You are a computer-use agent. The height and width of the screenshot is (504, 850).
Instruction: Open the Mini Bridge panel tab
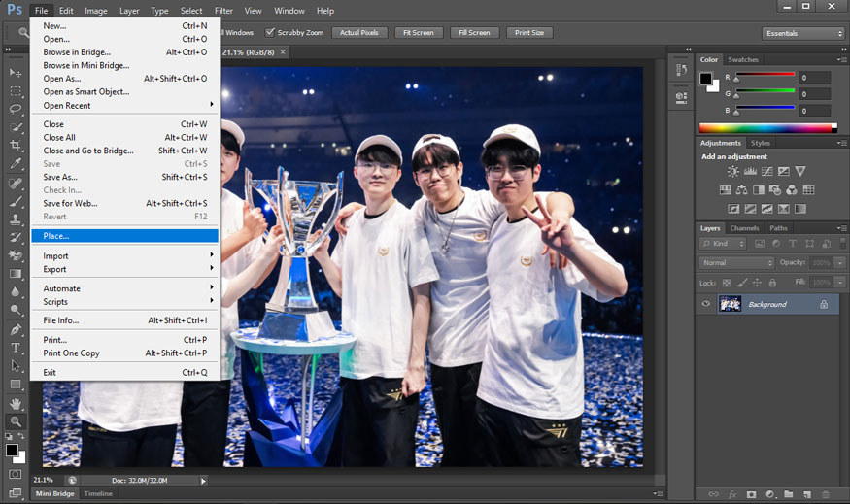point(54,493)
